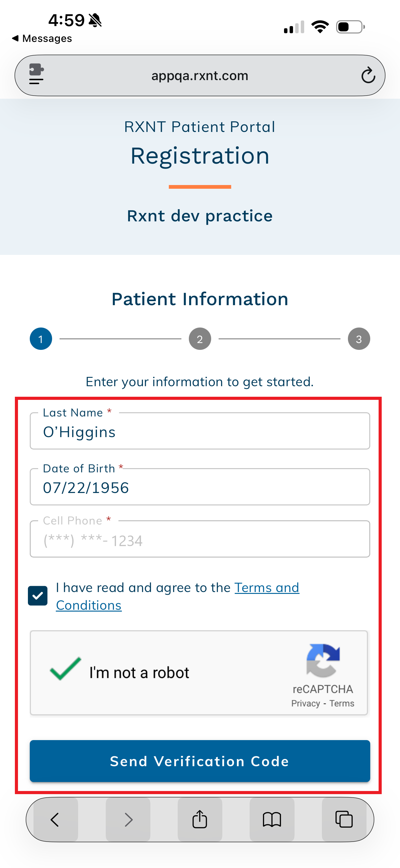Open the bookmarks book icon
The height and width of the screenshot is (868, 400).
pos(272,820)
